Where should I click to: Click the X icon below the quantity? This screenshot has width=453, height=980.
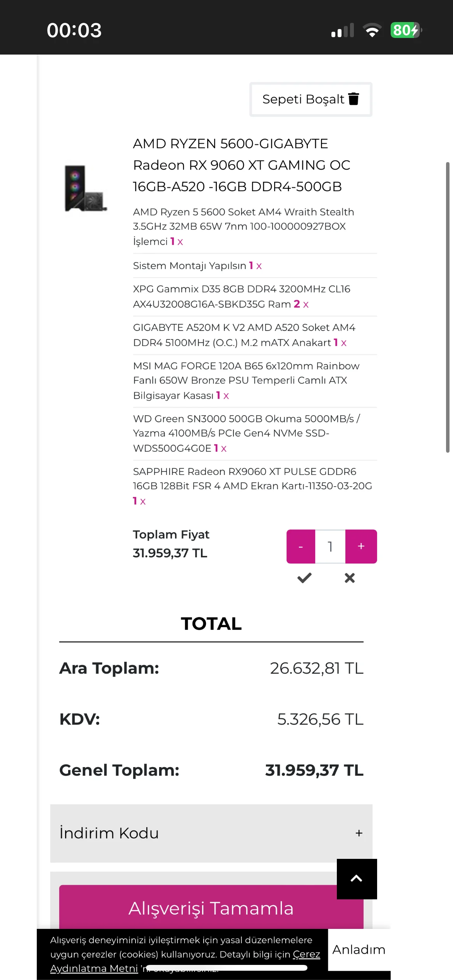pyautogui.click(x=350, y=578)
